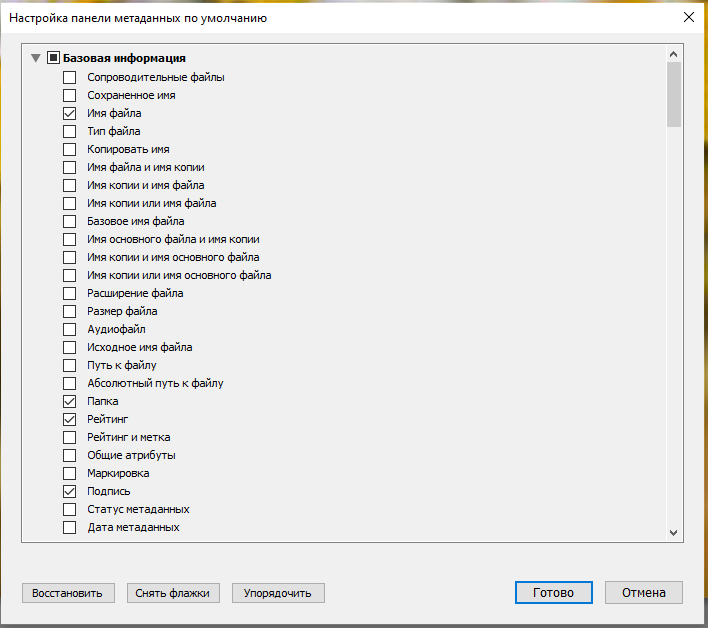The height and width of the screenshot is (628, 708).
Task: Enable the Размер файла checkbox
Action: (70, 311)
